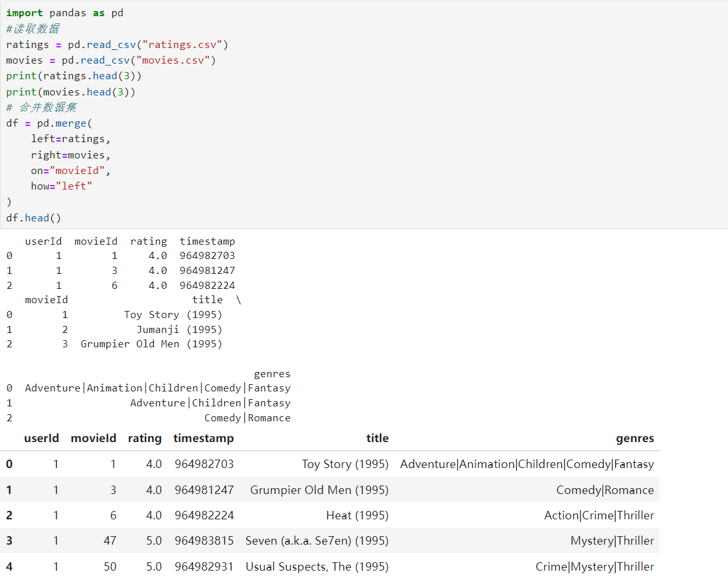Click the '#读取数据' comment line
Image resolution: width=728 pixels, height=581 pixels.
32,29
